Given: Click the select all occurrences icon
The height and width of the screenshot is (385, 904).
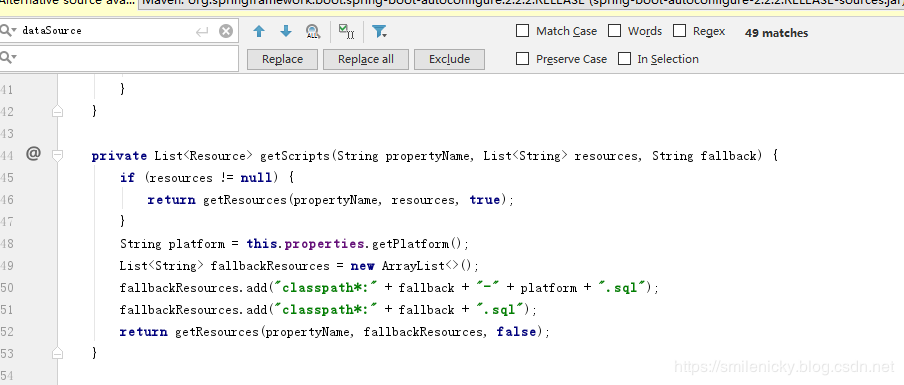Looking at the screenshot, I should pyautogui.click(x=346, y=32).
